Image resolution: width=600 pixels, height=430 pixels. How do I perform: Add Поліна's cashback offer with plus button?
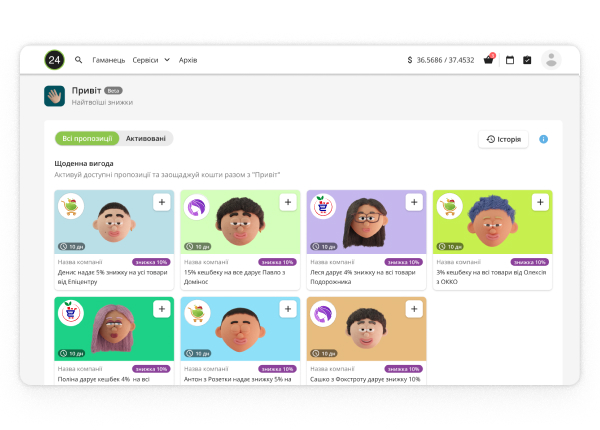[x=161, y=309]
